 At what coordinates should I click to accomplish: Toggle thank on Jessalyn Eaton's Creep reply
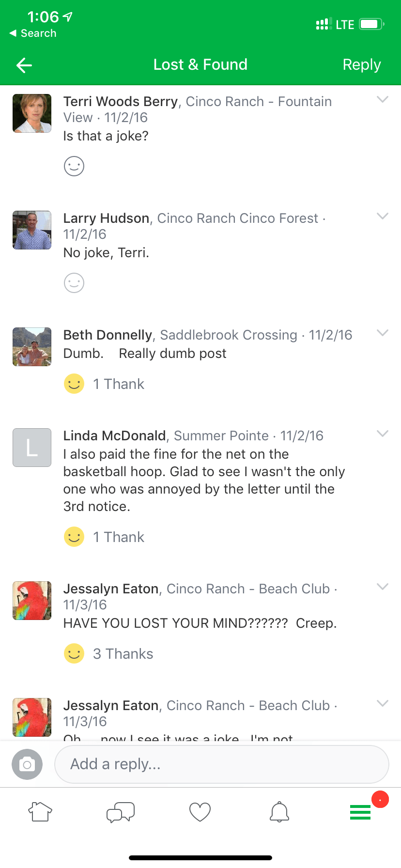(x=74, y=653)
